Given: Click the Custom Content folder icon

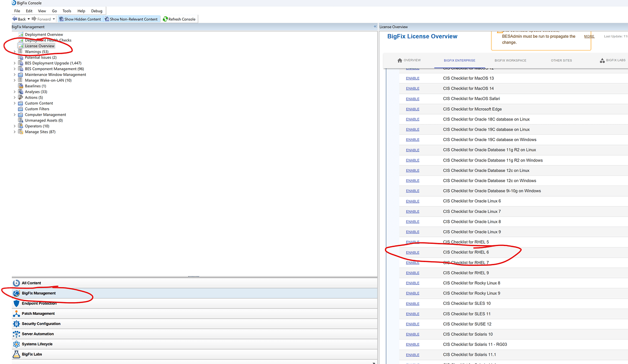Looking at the screenshot, I should point(20,103).
